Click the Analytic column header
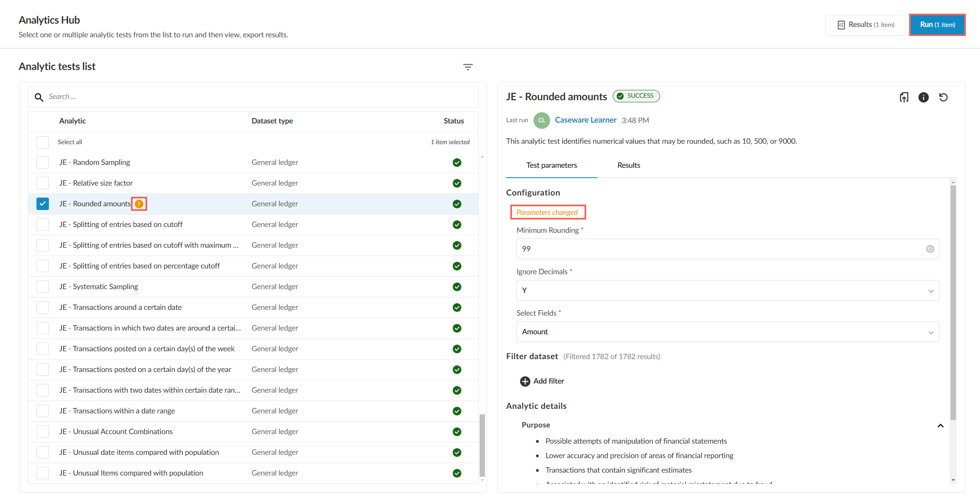The width and height of the screenshot is (980, 495). [x=72, y=121]
